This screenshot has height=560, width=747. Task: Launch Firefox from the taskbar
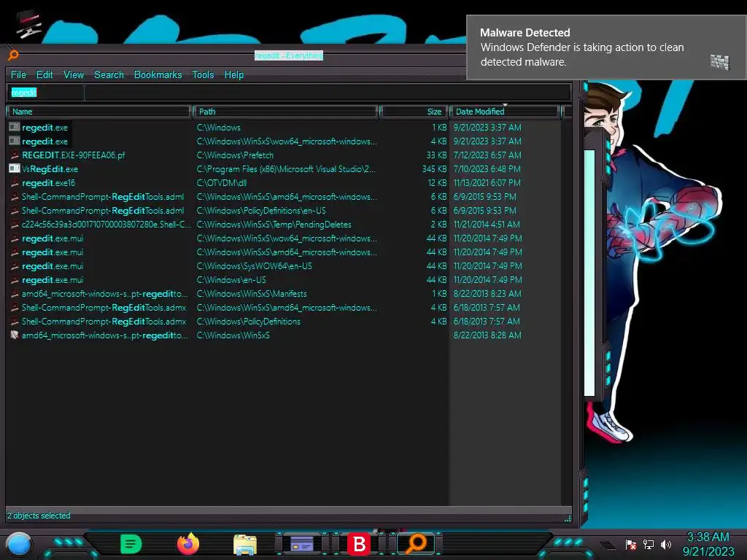(x=188, y=544)
